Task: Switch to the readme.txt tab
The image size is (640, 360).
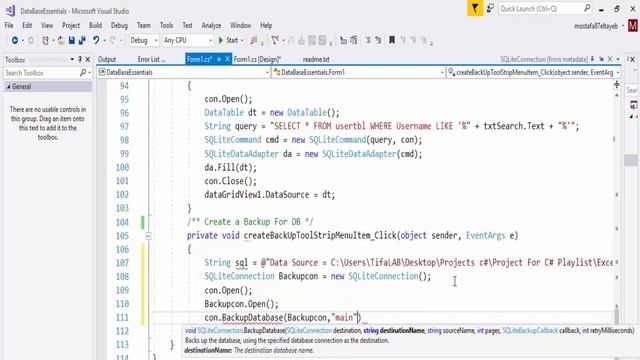Action: pos(316,60)
